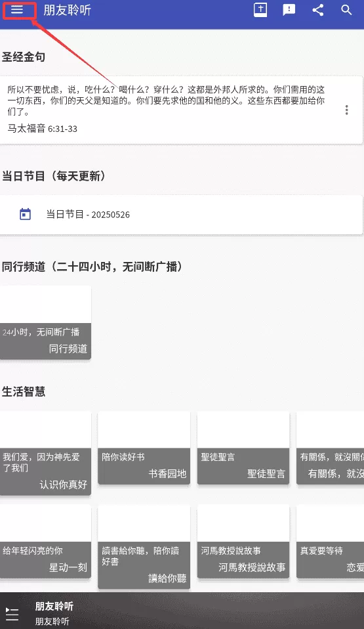
Task: Tap 生活智慧 section heading
Action: pyautogui.click(x=24, y=391)
